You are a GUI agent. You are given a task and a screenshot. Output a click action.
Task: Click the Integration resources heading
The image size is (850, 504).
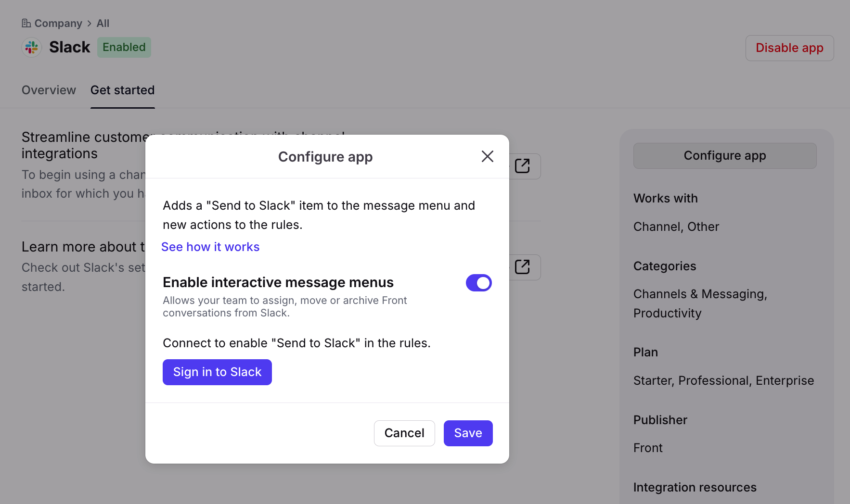click(695, 487)
